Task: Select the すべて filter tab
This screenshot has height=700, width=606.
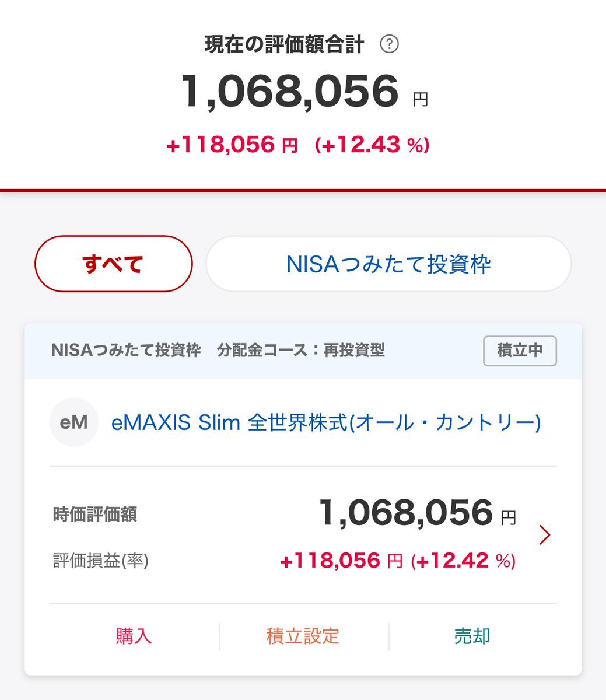Action: point(114,264)
